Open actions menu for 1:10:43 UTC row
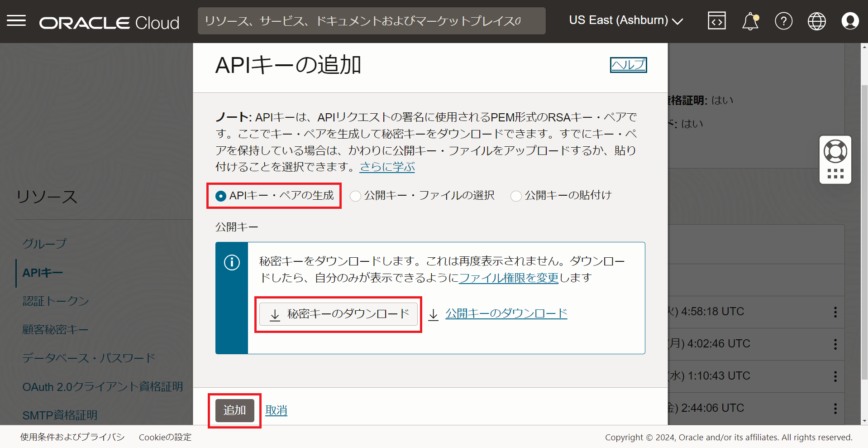Image resolution: width=868 pixels, height=448 pixels. 835,376
